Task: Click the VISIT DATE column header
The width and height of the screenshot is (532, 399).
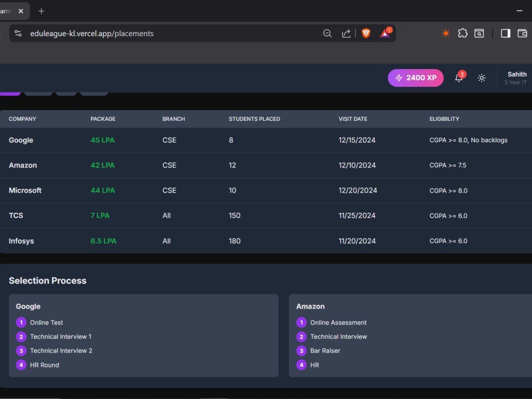Action: pos(353,119)
